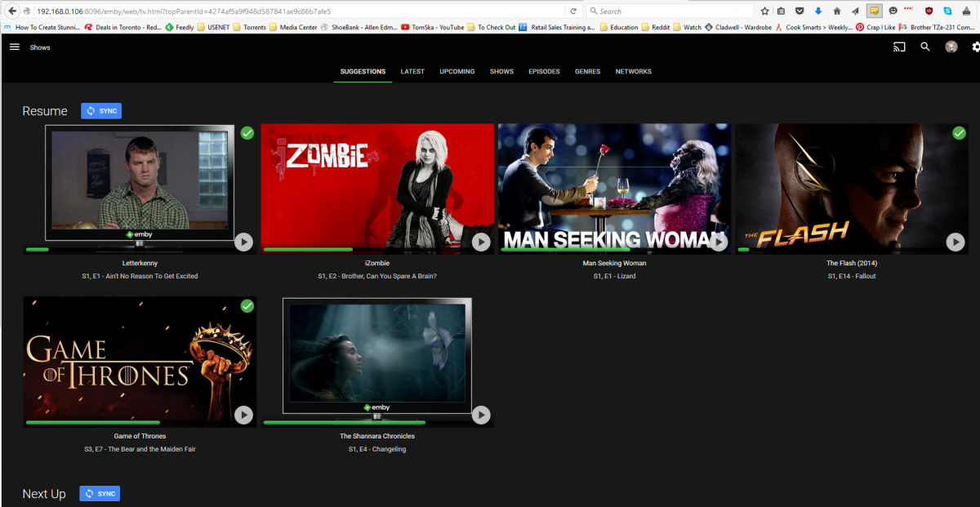Open the Episodes tab
Viewport: 980px width, 507px height.
(544, 71)
